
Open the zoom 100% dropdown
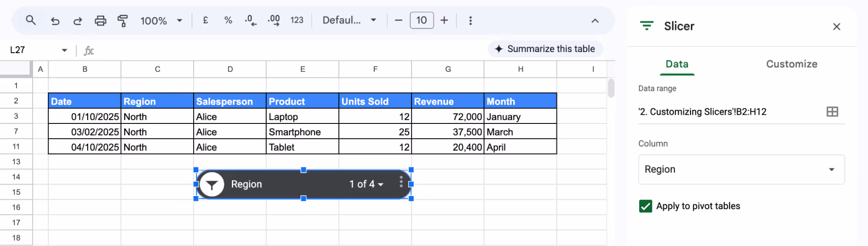coord(161,20)
